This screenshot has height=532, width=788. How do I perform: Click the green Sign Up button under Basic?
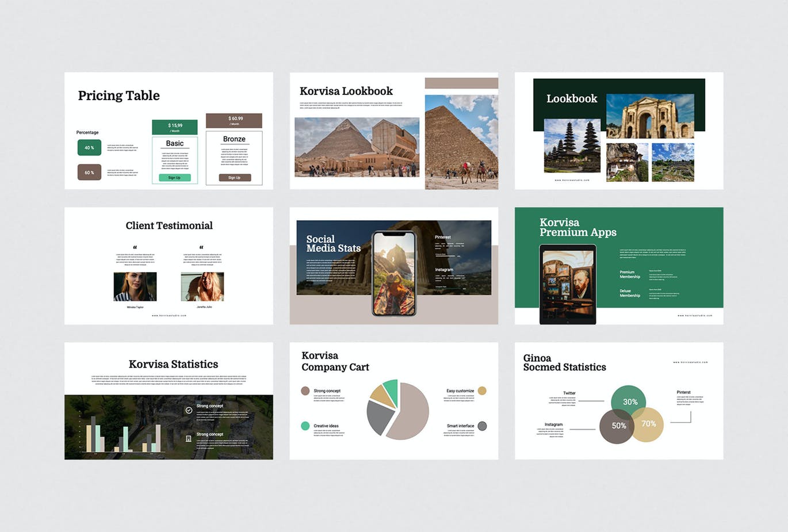(x=175, y=178)
